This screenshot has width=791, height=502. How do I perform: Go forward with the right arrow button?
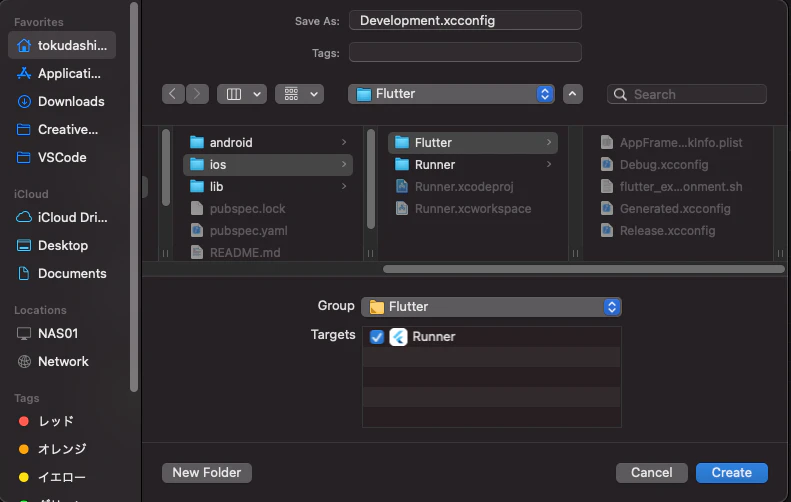coord(197,94)
